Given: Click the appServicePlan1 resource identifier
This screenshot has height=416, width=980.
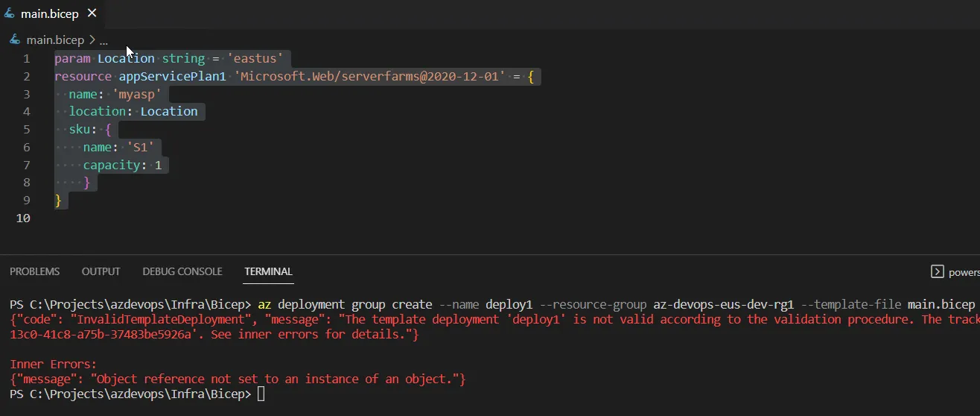Looking at the screenshot, I should 172,76.
